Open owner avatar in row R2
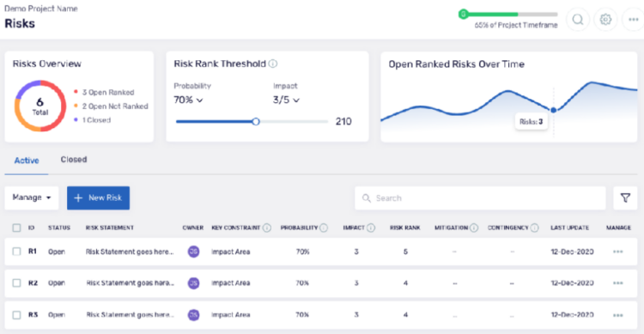Screen dimensions: 644x334 (194, 283)
